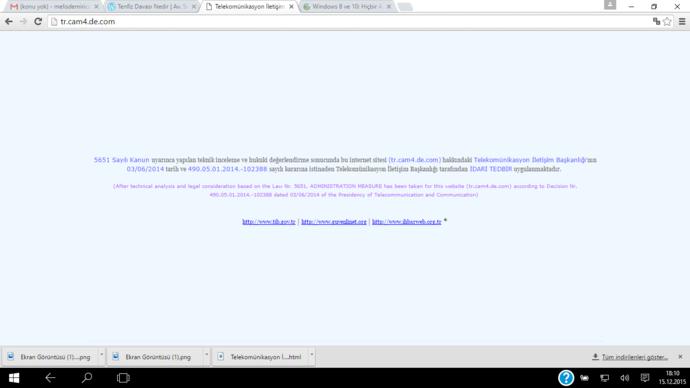Viewport: 690px width, 388px height.
Task: Close the Windows 8 ve 10 tab
Action: tap(389, 7)
